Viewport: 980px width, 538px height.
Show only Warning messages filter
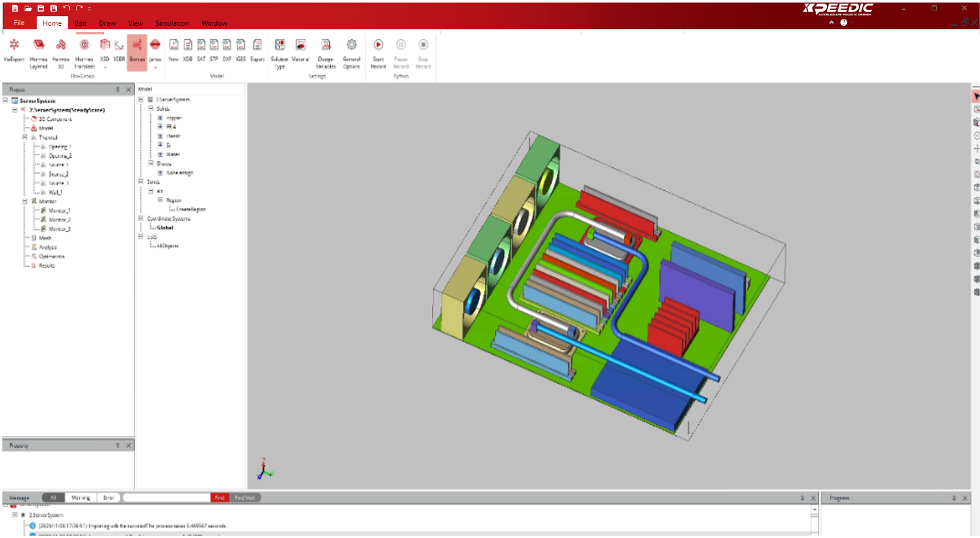pyautogui.click(x=81, y=498)
